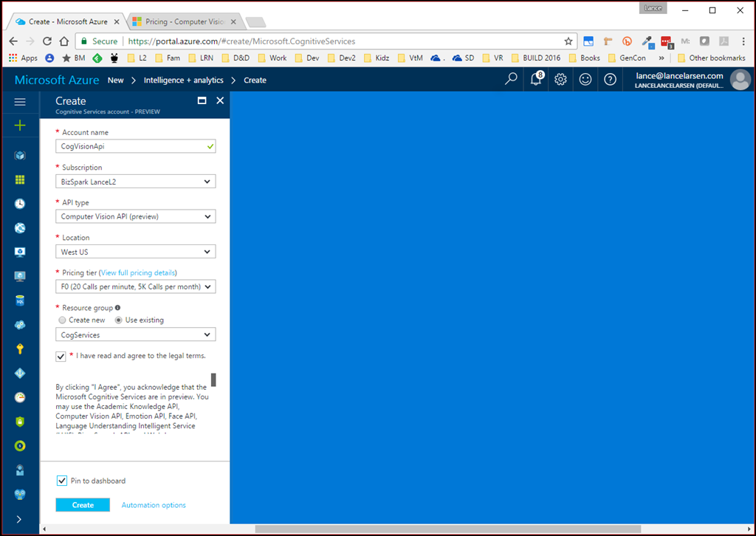Open portal settings gear icon
The width and height of the screenshot is (756, 536).
coord(560,79)
